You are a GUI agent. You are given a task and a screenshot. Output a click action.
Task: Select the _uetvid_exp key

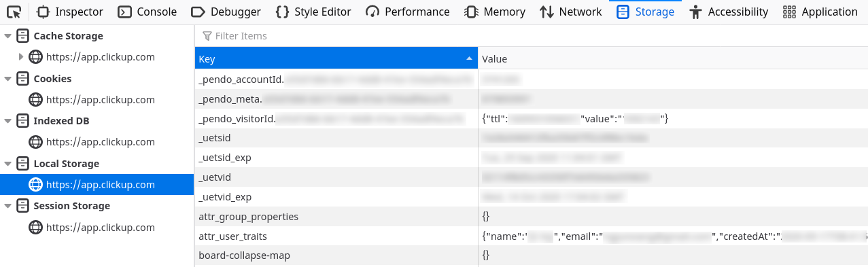225,197
